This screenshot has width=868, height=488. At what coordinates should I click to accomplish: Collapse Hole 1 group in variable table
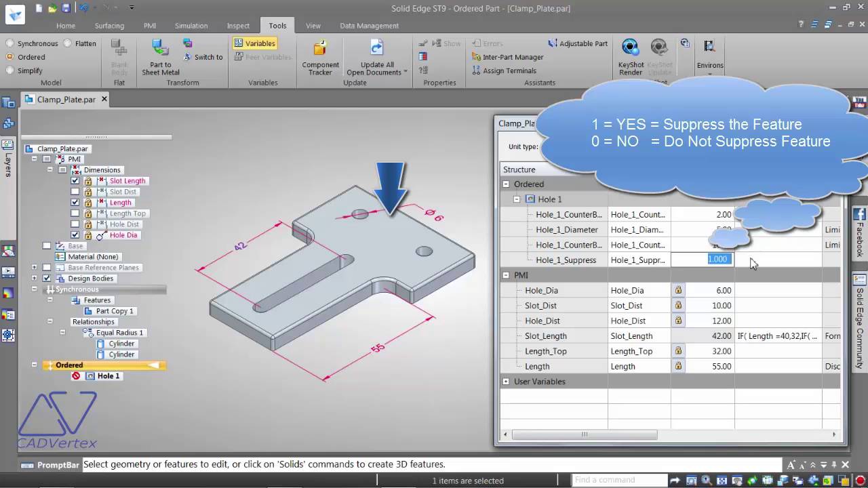[x=517, y=199]
